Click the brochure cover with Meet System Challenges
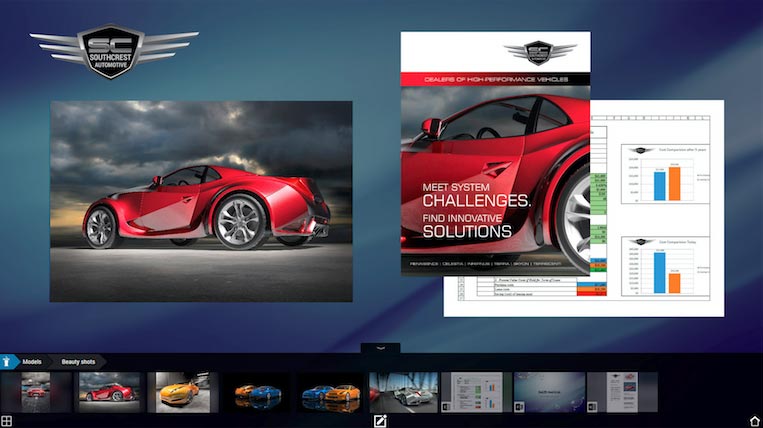Image resolution: width=763 pixels, height=428 pixels. coord(495,160)
